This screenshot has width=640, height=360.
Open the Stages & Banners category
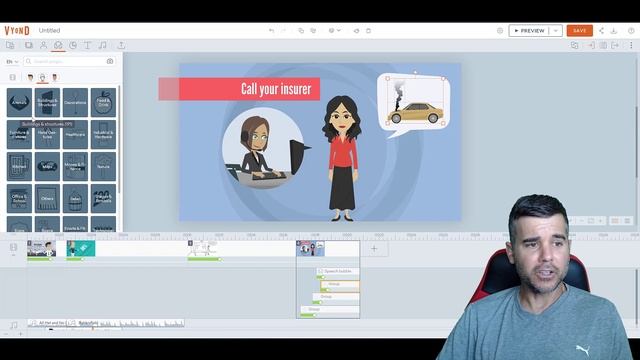[103, 198]
